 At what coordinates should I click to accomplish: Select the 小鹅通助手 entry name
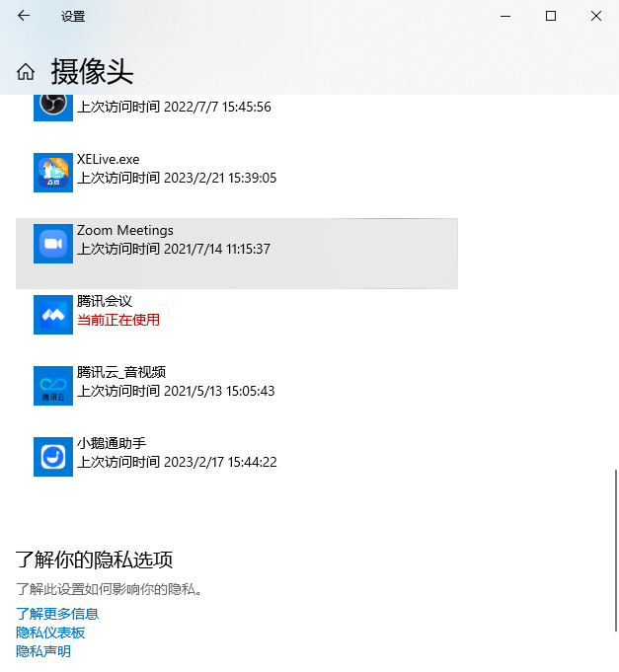[112, 443]
